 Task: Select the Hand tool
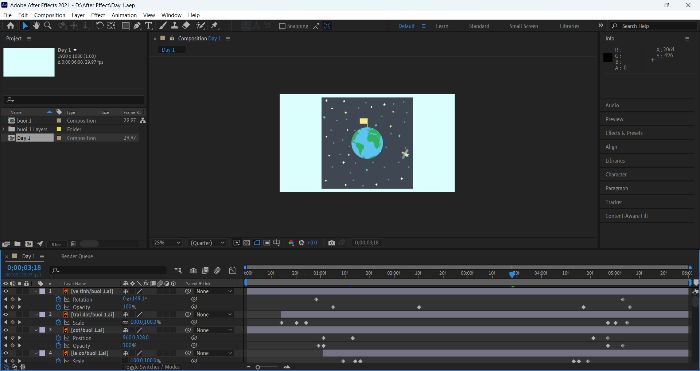[x=36, y=26]
